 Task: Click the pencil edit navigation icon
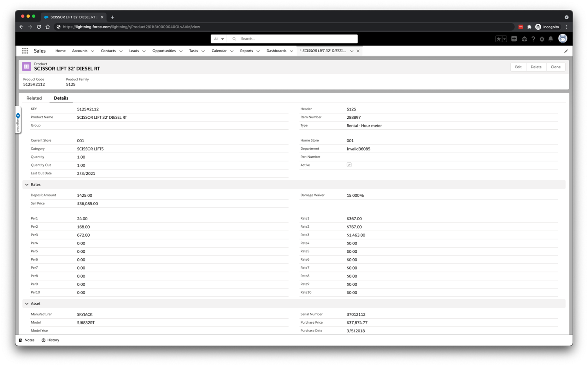(566, 51)
